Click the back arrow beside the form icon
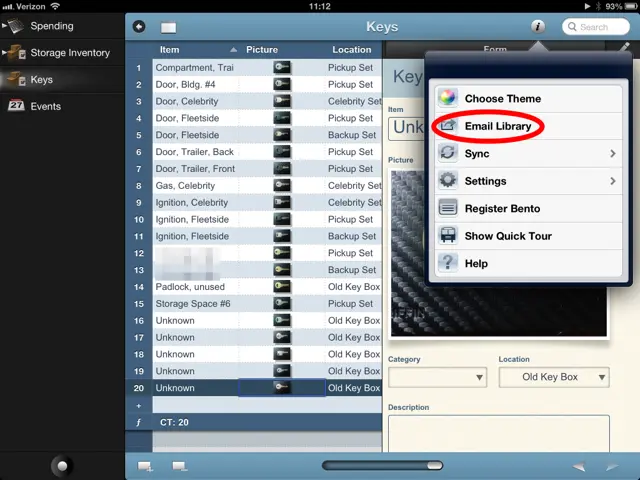Viewport: 640px width, 480px height. (x=138, y=27)
